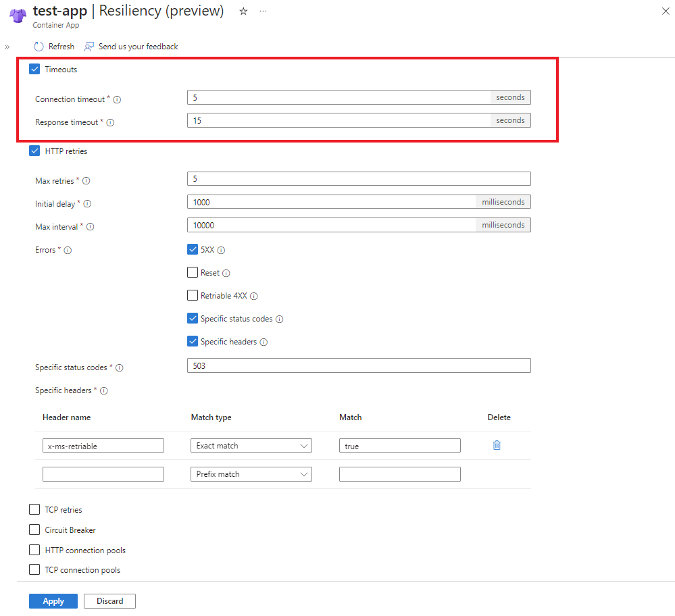Uncheck the Timeouts option
Viewport: 675px width, 616px height.
pyautogui.click(x=34, y=69)
